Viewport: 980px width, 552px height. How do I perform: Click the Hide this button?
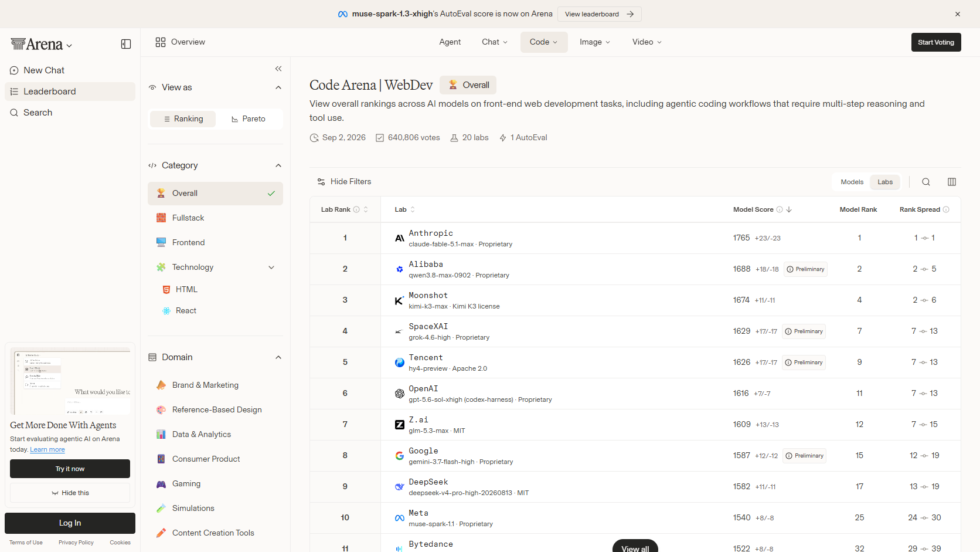click(x=70, y=493)
